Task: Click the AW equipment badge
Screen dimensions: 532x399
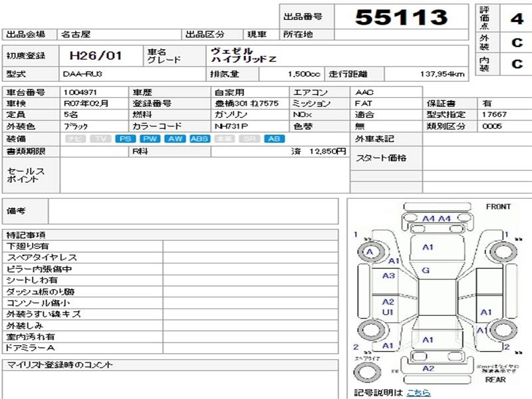Action: click(175, 139)
